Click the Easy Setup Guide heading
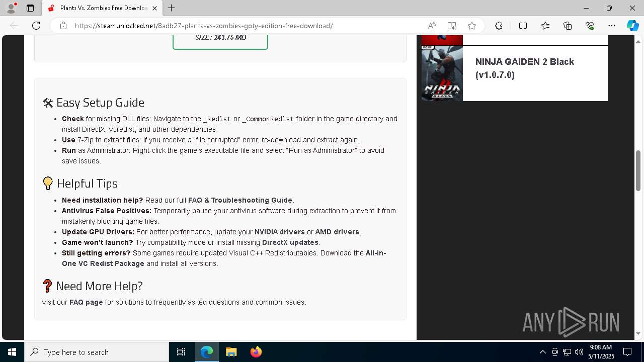 tap(94, 103)
